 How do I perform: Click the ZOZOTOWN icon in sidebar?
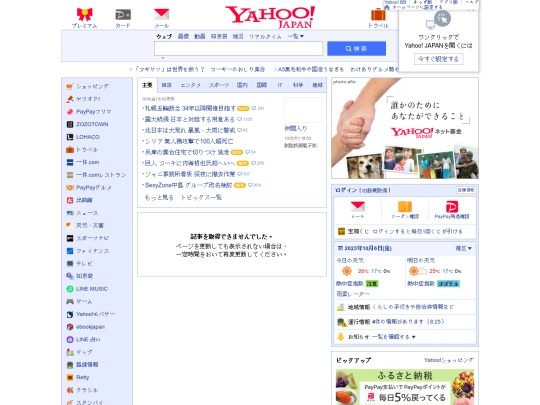click(x=70, y=124)
